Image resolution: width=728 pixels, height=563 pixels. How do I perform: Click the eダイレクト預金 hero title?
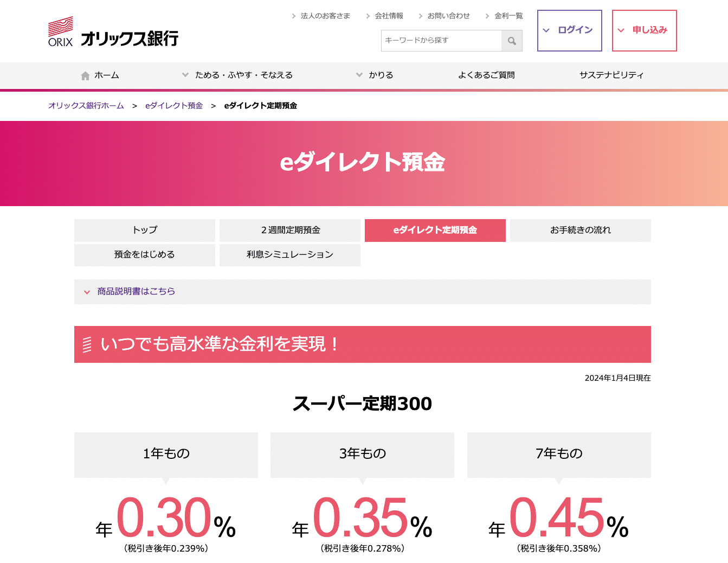point(362,162)
